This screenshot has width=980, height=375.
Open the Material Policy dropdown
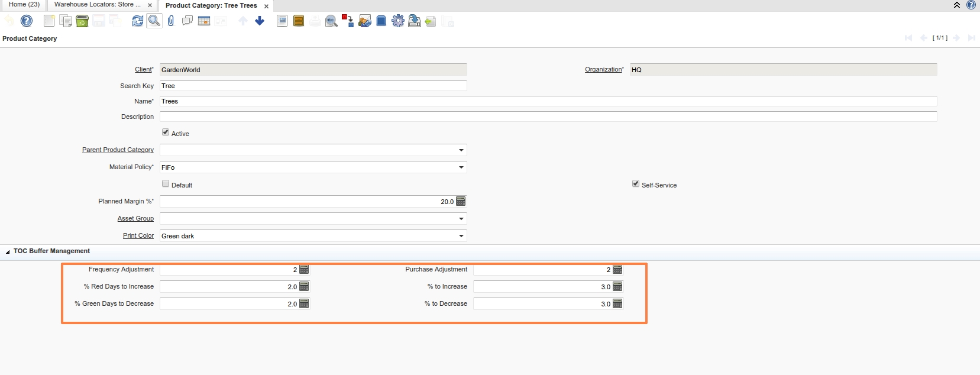click(x=461, y=167)
